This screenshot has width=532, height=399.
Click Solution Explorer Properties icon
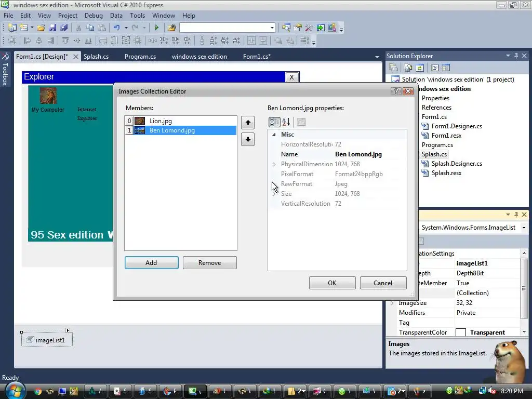pos(394,68)
